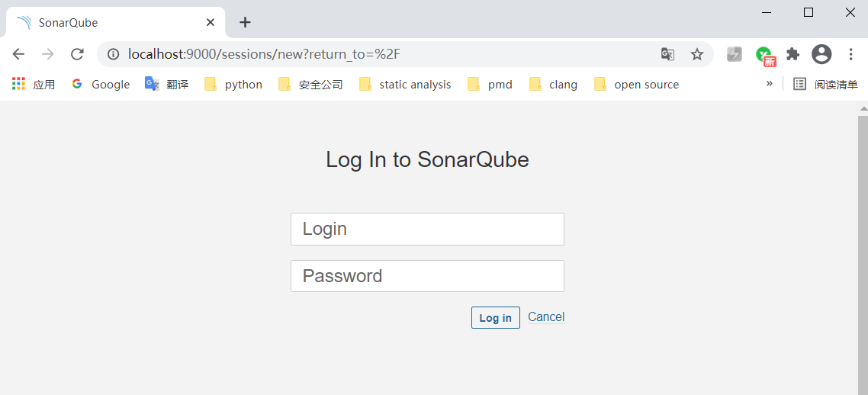
Task: Open the Chrome three-dot menu
Action: (x=851, y=54)
